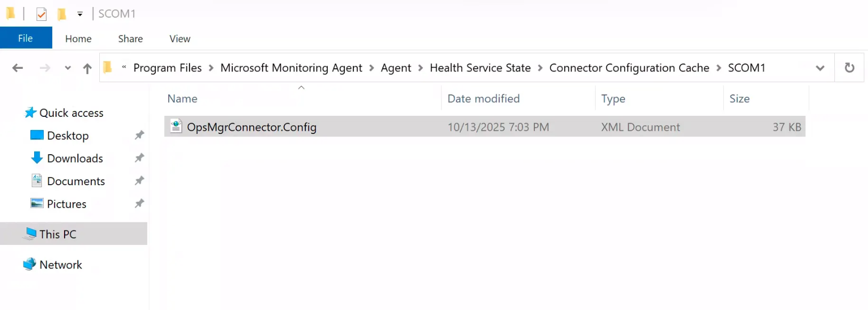Viewport: 868px width, 310px height.
Task: Switch to the View ribbon tab
Action: [180, 38]
